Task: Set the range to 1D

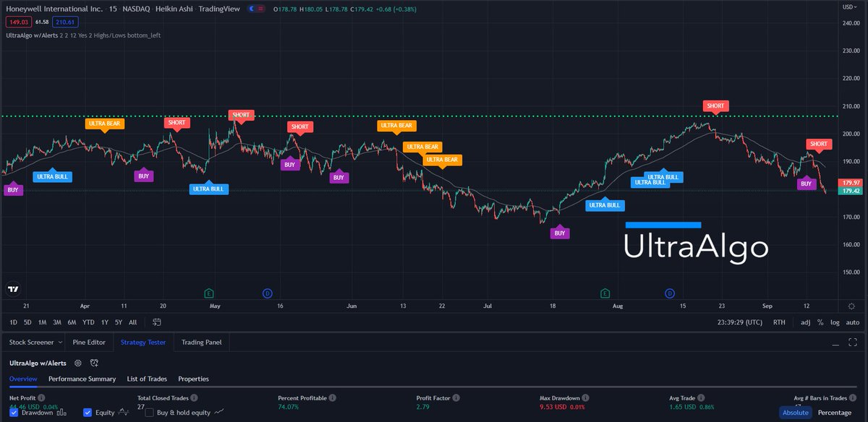Action: (x=14, y=322)
